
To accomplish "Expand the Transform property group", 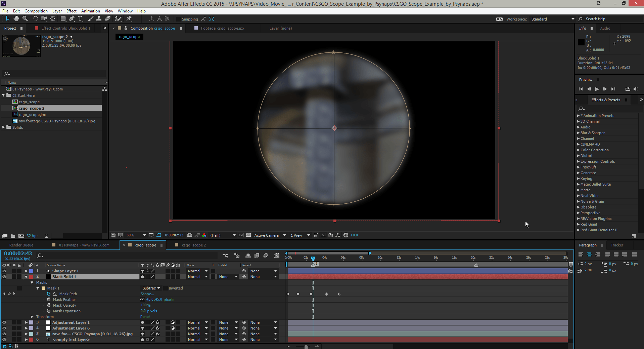I will tap(32, 317).
